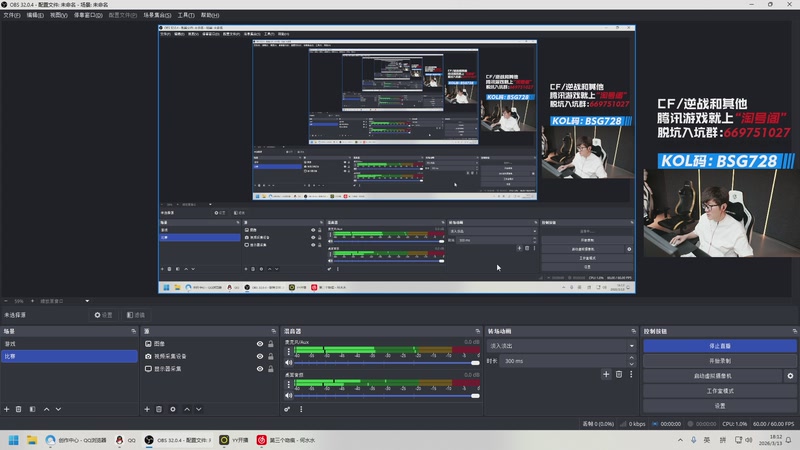The image size is (800, 450).
Task: Adjust the Mic/Aux volume slider
Action: click(x=387, y=363)
